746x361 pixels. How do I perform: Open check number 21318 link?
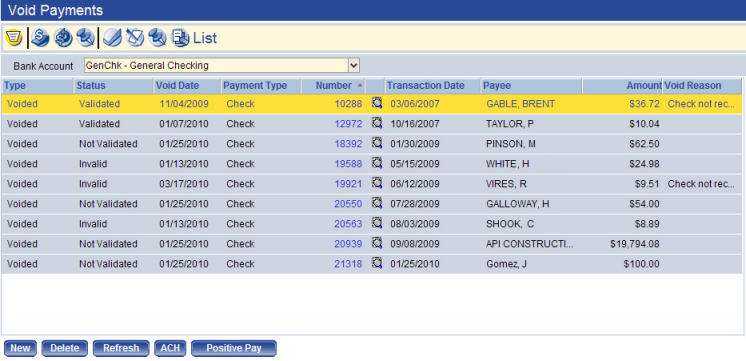point(348,263)
